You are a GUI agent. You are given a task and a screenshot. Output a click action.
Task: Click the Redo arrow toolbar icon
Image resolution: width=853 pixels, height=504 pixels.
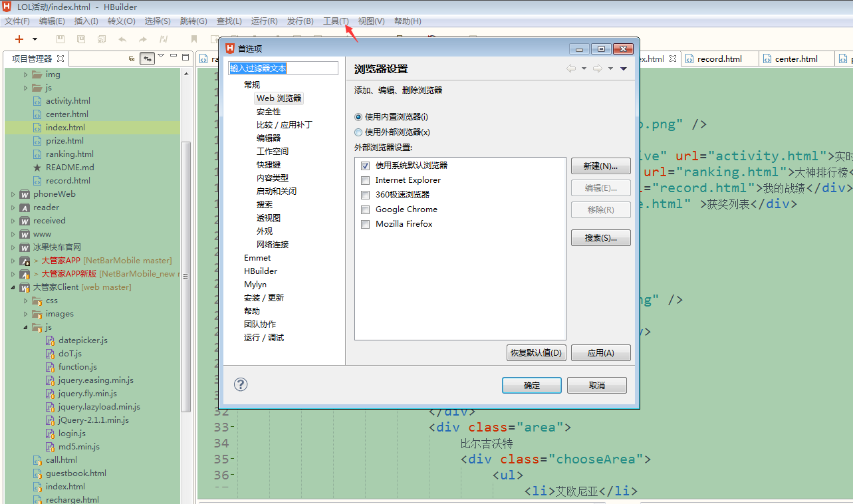point(143,39)
